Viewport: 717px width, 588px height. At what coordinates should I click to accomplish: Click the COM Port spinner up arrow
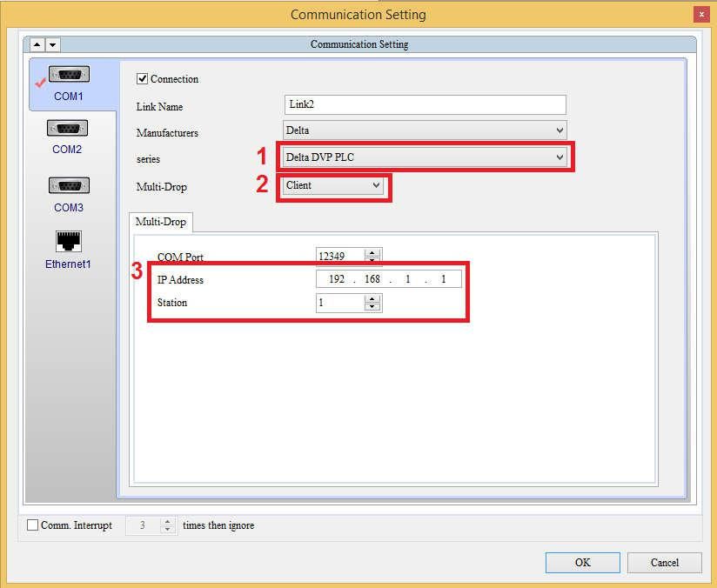[x=373, y=252]
